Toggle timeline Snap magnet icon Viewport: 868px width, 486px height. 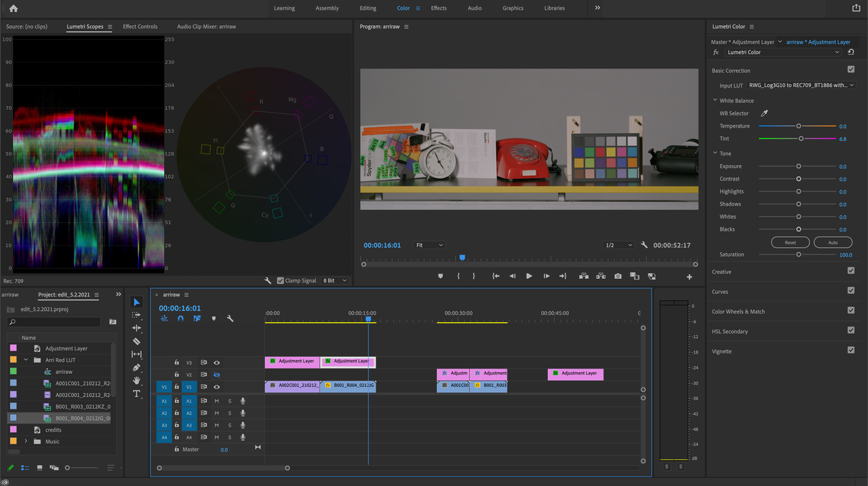click(180, 318)
